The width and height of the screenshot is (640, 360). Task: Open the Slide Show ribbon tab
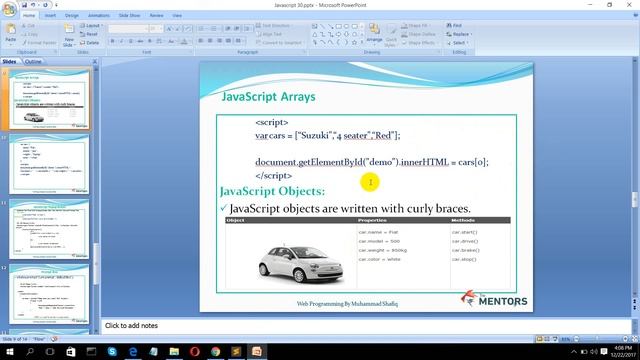(129, 16)
